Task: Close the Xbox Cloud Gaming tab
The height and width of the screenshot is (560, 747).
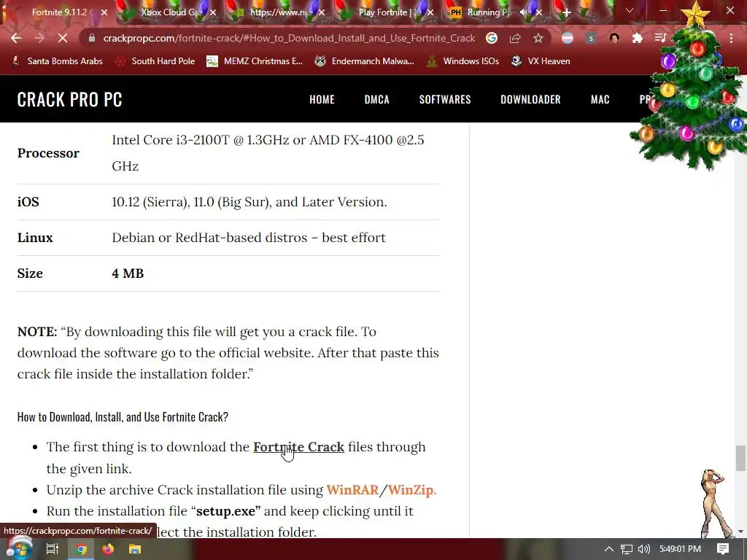Action: tap(213, 12)
